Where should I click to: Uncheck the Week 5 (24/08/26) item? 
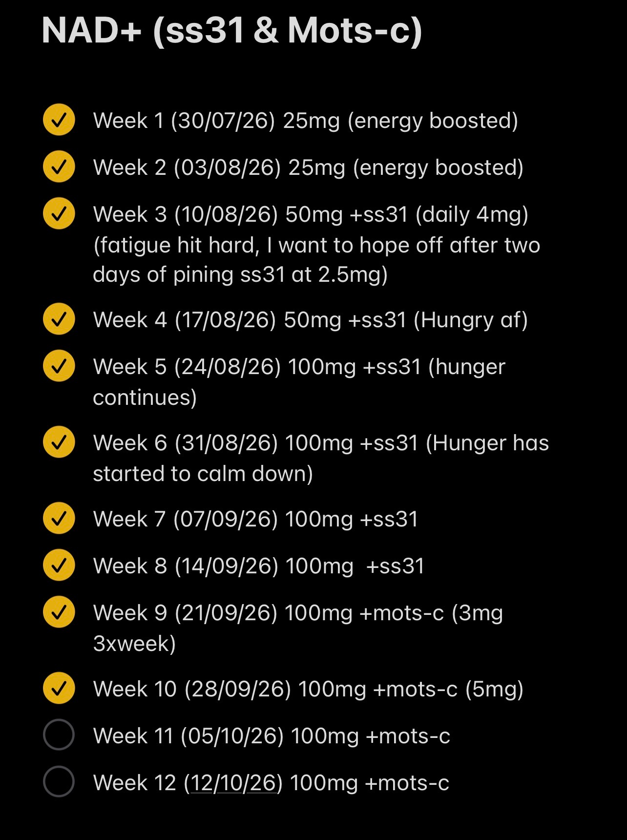pyautogui.click(x=59, y=366)
